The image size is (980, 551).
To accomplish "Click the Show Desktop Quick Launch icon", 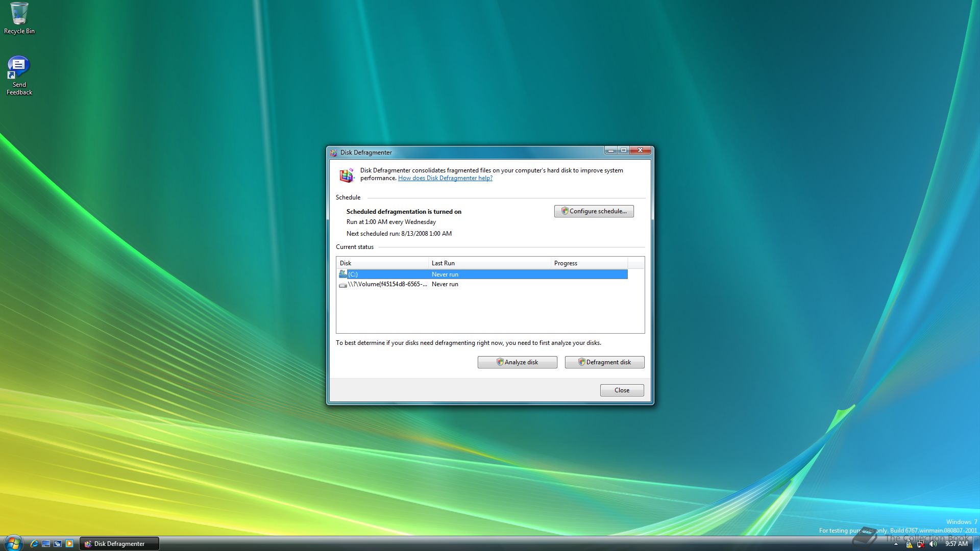I will [x=46, y=544].
